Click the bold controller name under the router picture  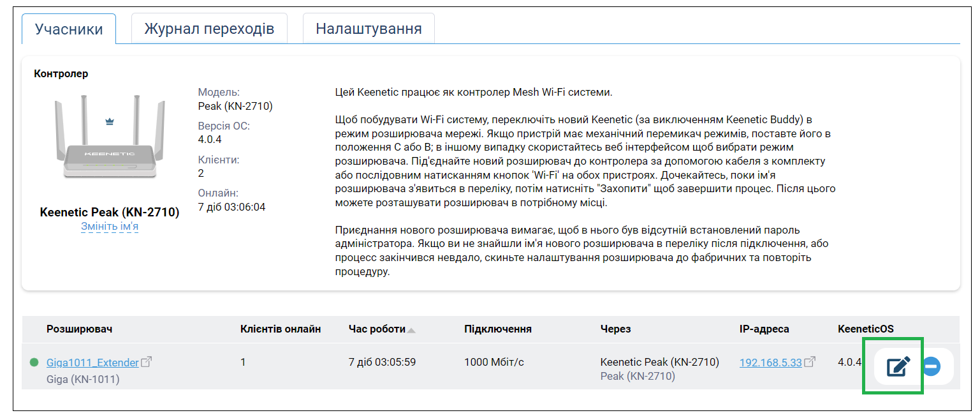coord(110,213)
